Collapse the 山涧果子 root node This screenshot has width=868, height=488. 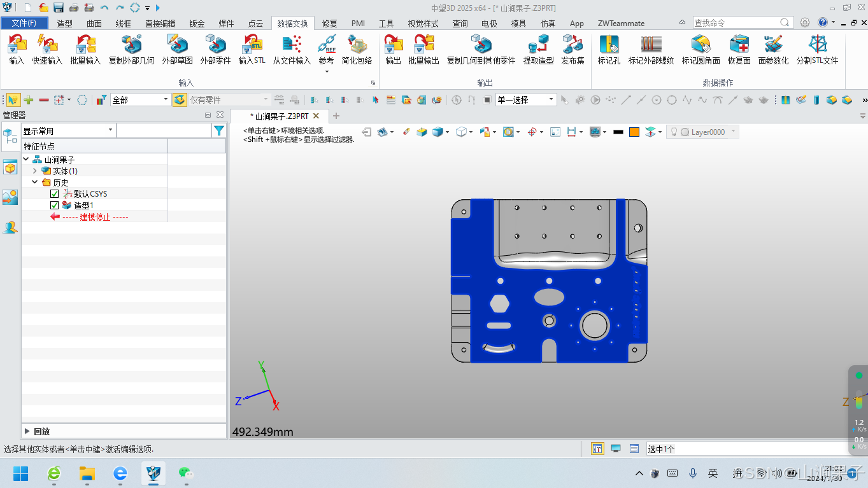click(26, 160)
